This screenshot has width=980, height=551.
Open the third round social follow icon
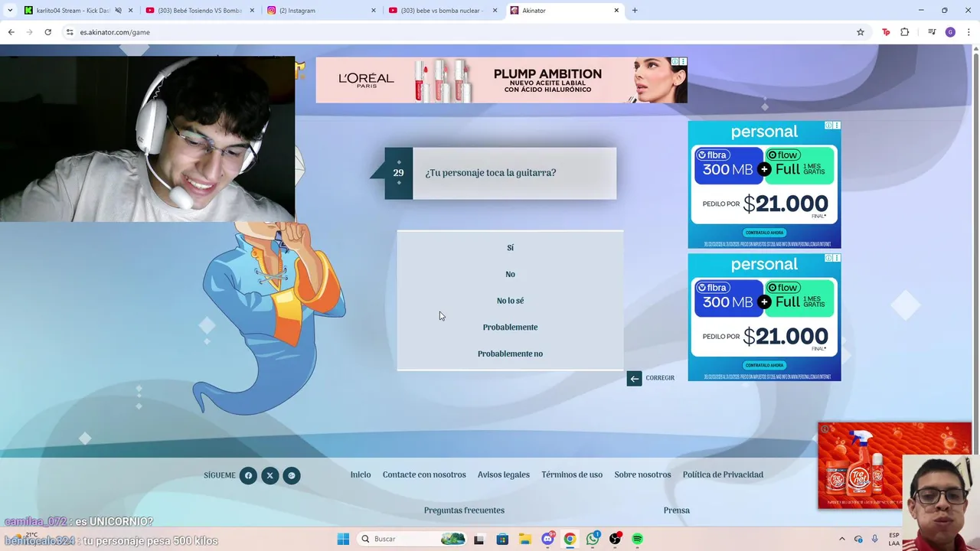pyautogui.click(x=291, y=475)
